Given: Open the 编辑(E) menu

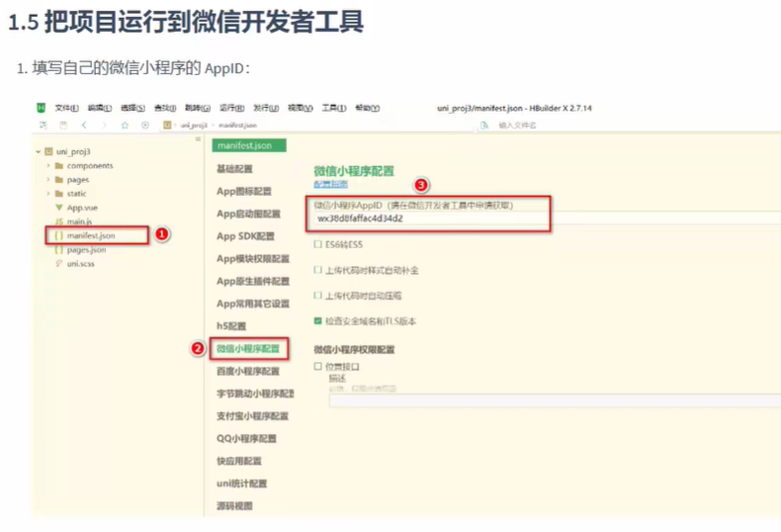Looking at the screenshot, I should pos(100,108).
